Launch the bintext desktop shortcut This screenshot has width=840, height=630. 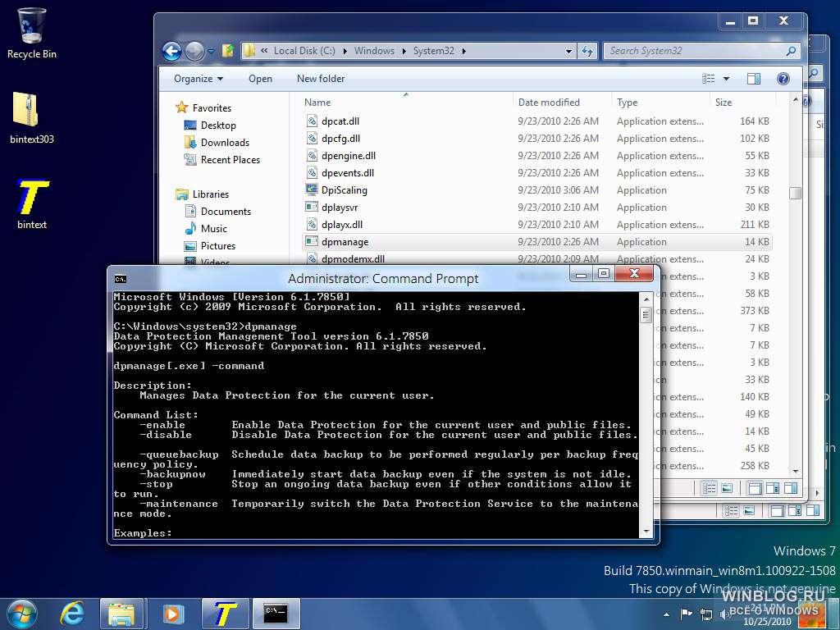[32, 203]
